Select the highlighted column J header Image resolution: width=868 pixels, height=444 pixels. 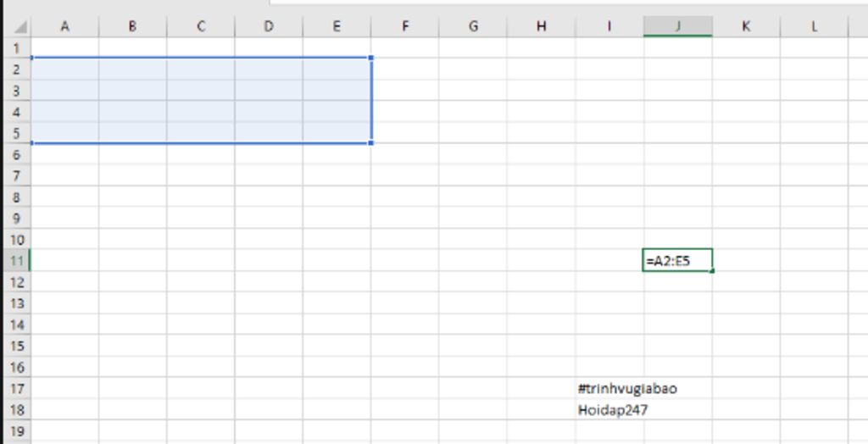(677, 26)
